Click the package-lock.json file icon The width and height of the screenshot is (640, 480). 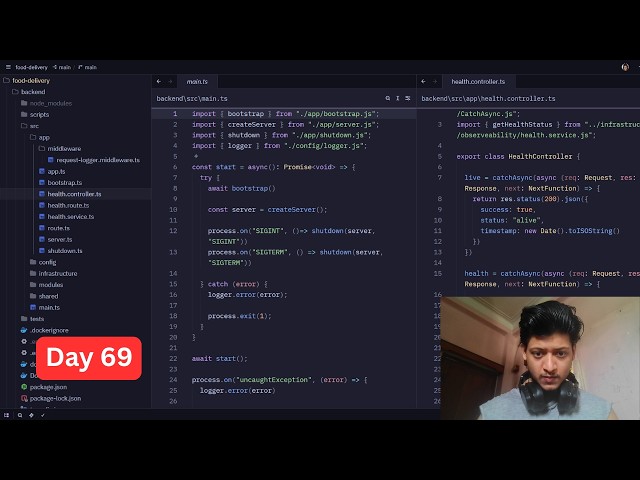point(24,398)
